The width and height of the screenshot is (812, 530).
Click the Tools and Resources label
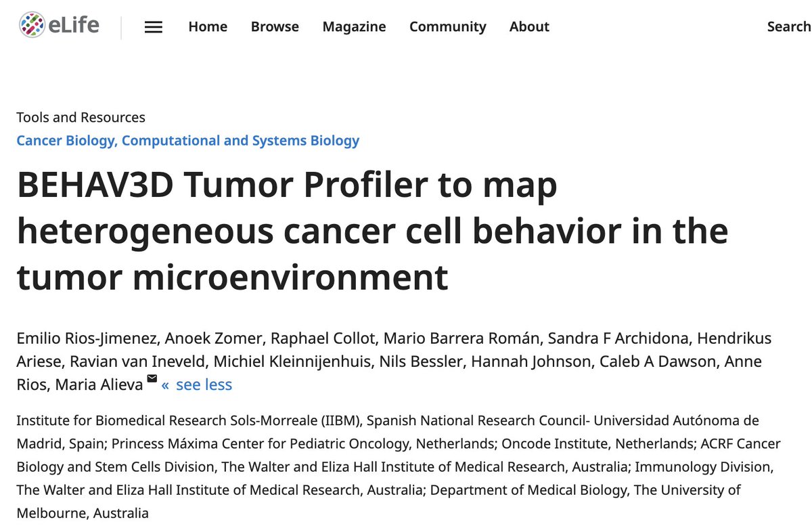coord(80,117)
